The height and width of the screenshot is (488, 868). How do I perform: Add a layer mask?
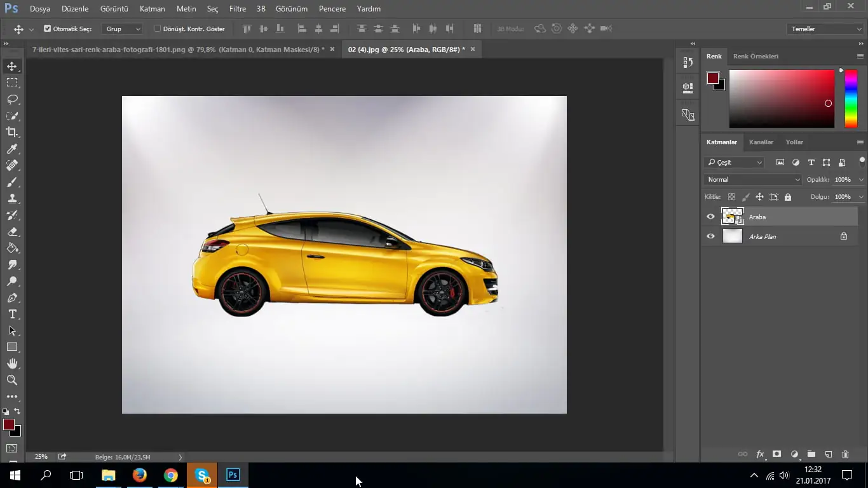pyautogui.click(x=776, y=454)
